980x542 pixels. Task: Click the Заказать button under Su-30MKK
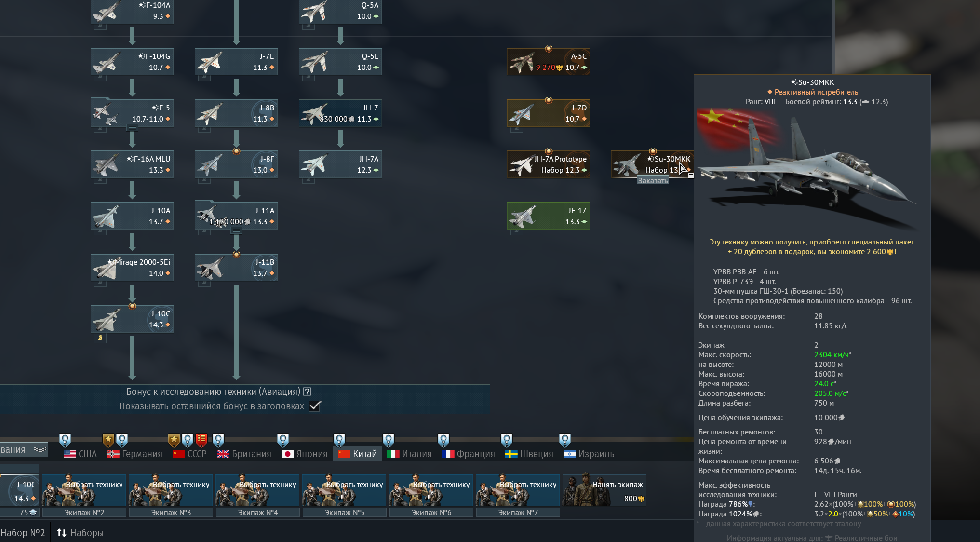click(x=653, y=181)
